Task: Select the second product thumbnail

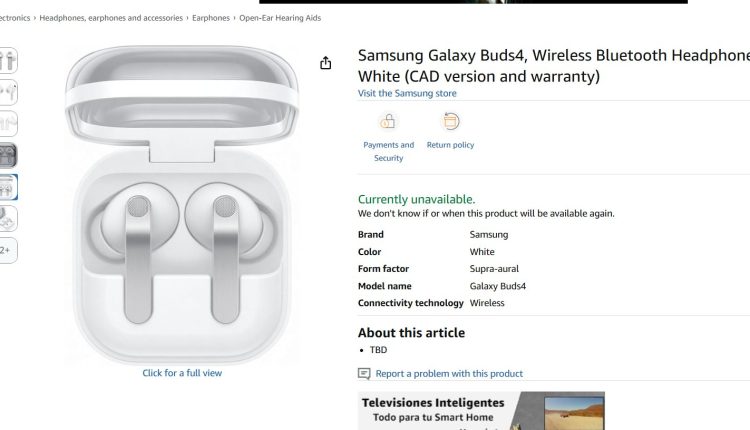Action: click(x=8, y=92)
